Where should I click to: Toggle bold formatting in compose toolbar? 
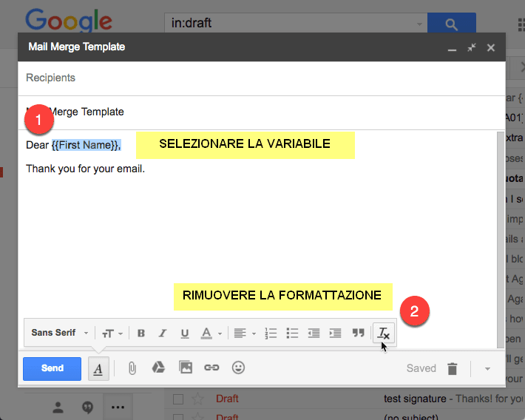pyautogui.click(x=141, y=333)
